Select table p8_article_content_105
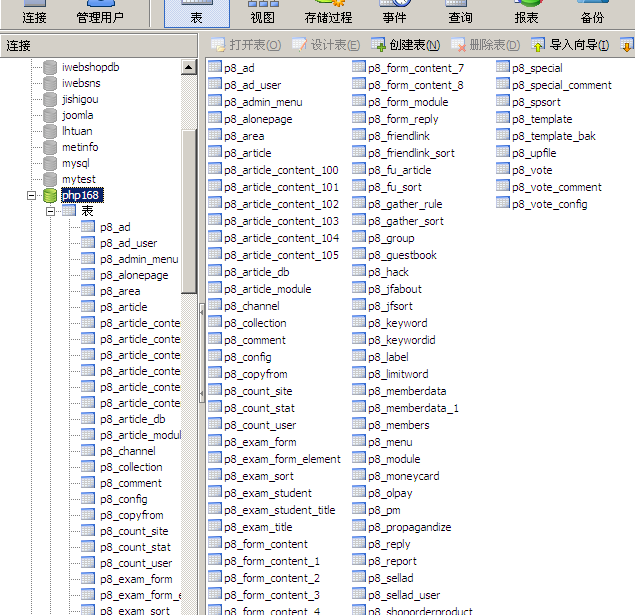Image resolution: width=635 pixels, height=615 pixels. pos(281,255)
